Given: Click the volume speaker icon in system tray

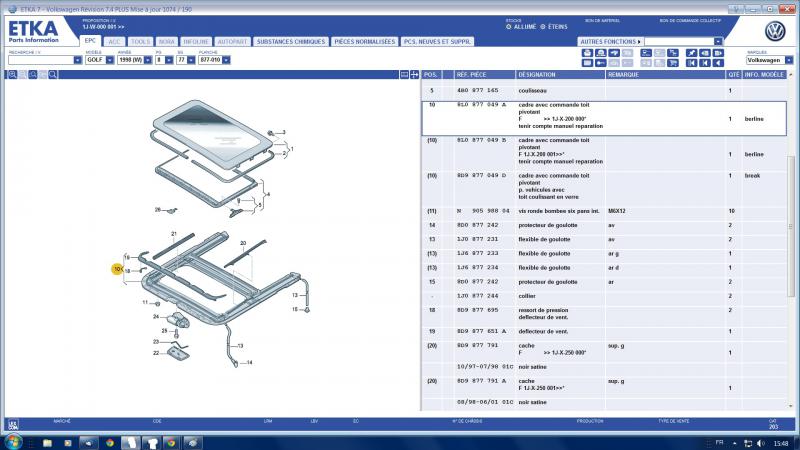Looking at the screenshot, I should coord(761,443).
